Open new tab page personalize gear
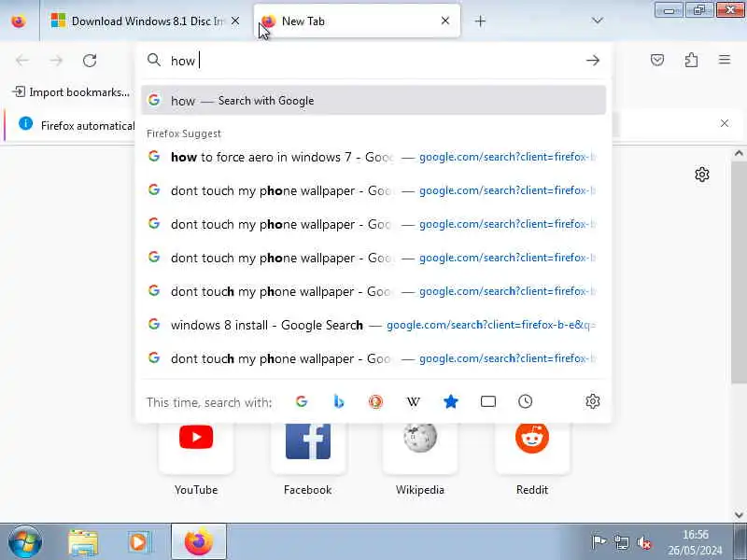 coord(702,175)
